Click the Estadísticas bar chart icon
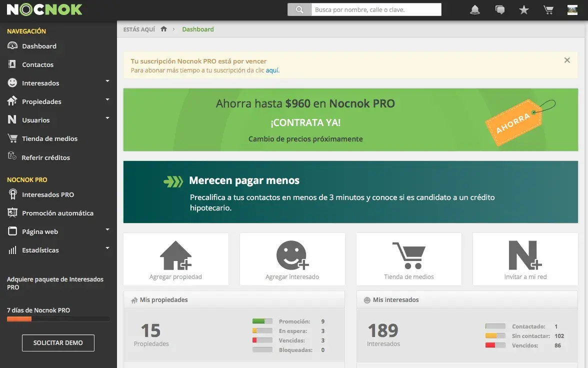The height and width of the screenshot is (368, 588). click(x=12, y=250)
